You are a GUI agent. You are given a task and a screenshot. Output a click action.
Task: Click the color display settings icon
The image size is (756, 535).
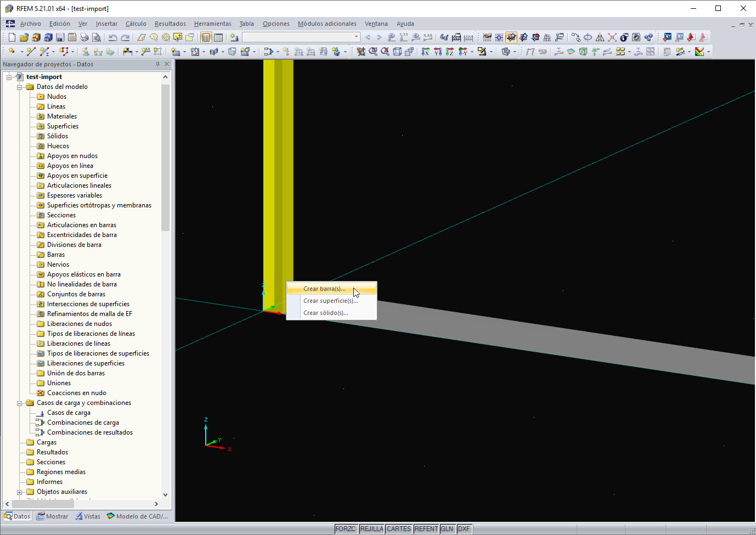tap(699, 52)
